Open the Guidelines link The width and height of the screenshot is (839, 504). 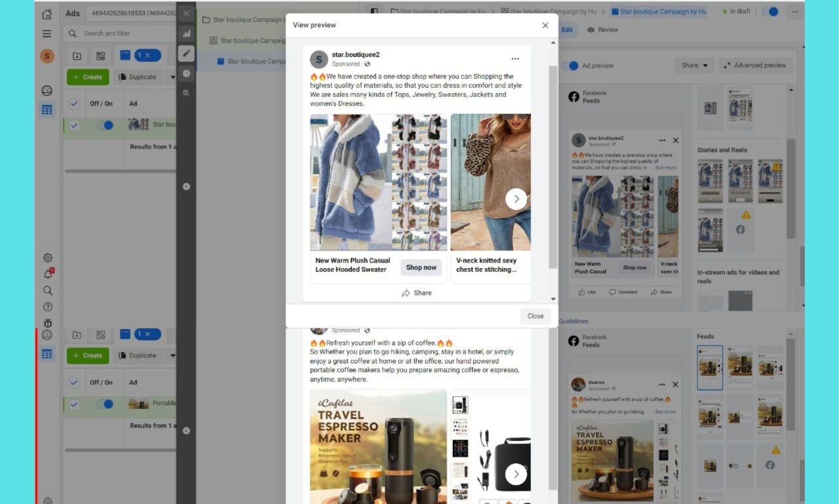point(574,321)
